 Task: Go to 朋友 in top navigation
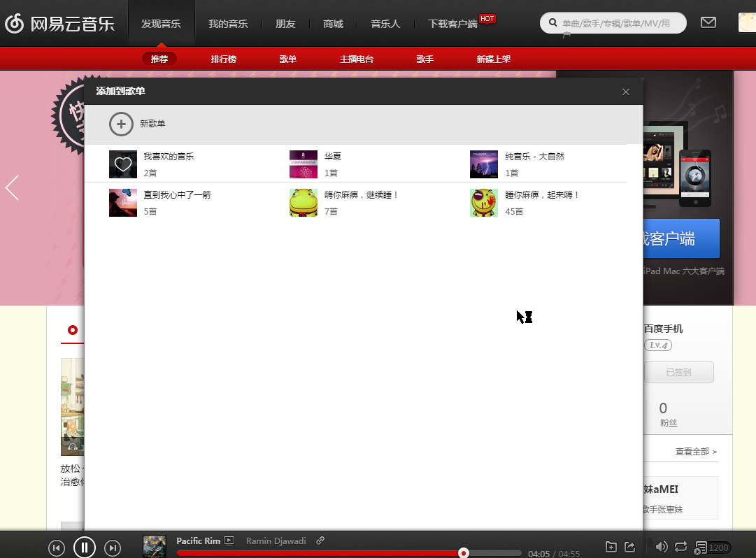285,24
